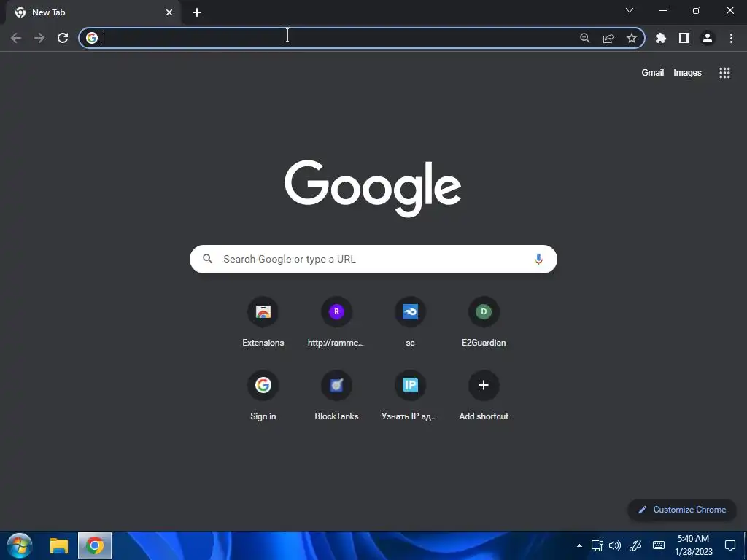Click the Search Google or type a URL box
This screenshot has height=560, width=747.
click(x=373, y=259)
